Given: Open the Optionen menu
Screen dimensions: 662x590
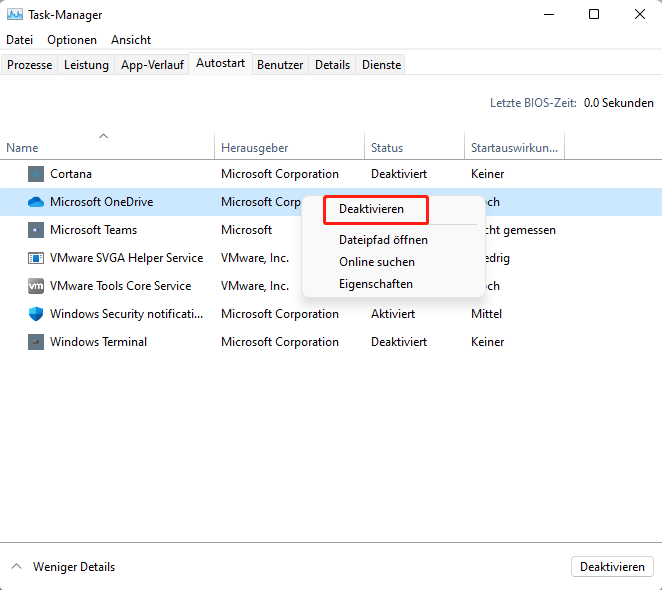Looking at the screenshot, I should click(72, 40).
